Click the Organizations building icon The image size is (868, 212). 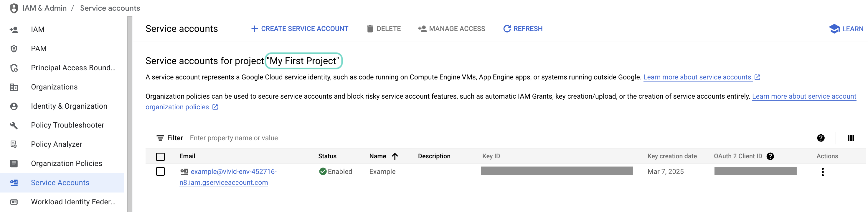14,87
